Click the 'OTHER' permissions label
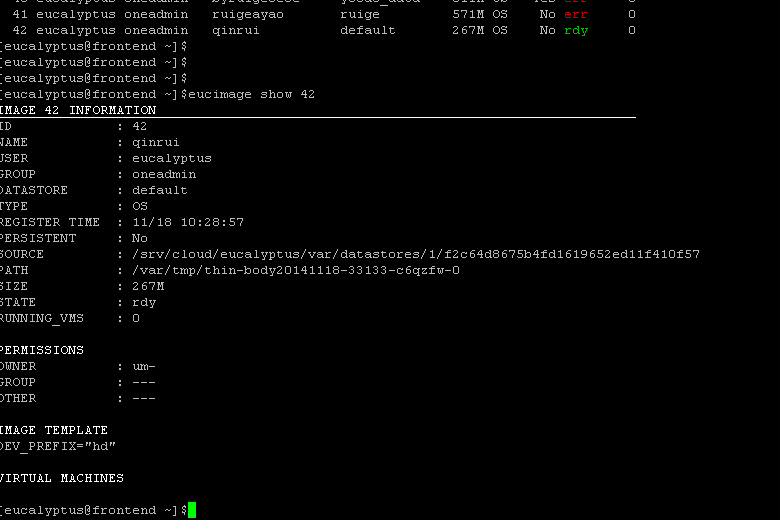780x520 pixels. point(18,398)
